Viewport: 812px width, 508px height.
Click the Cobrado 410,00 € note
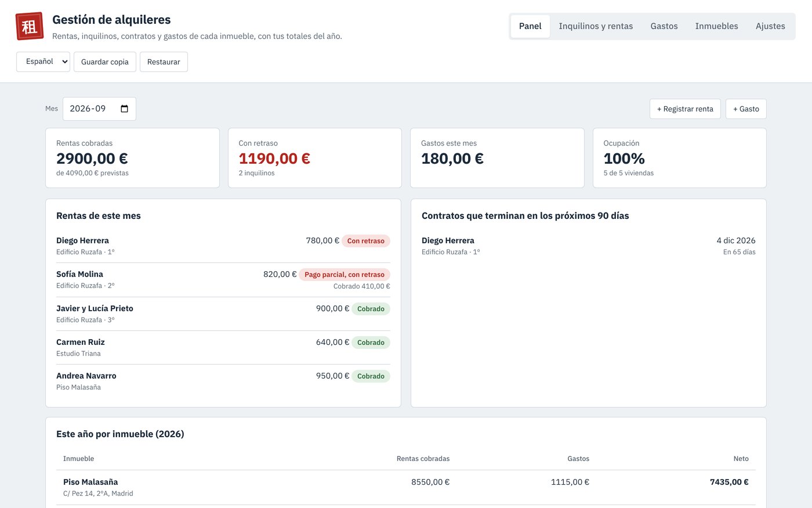tap(362, 286)
